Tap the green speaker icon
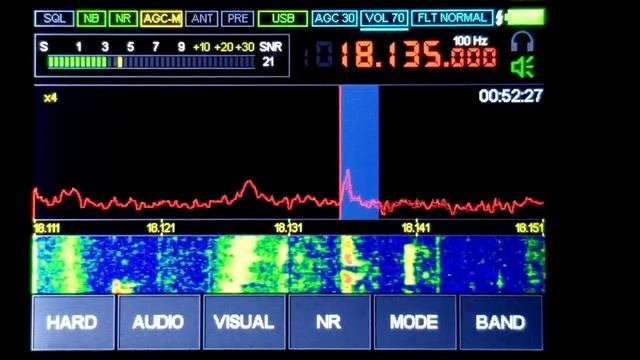This screenshot has height=360, width=640. (522, 67)
